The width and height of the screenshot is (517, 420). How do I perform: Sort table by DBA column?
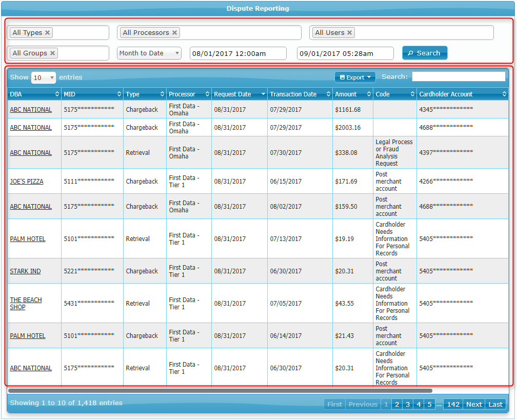point(34,94)
